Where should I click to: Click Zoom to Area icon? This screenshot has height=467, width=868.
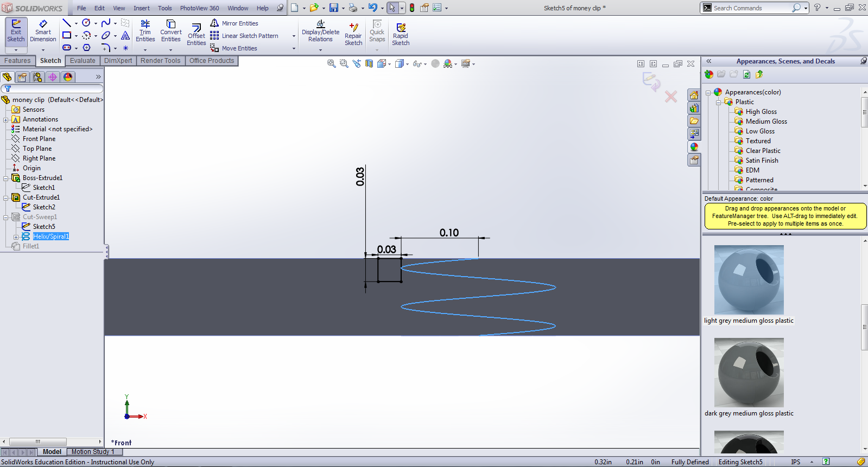tap(344, 63)
